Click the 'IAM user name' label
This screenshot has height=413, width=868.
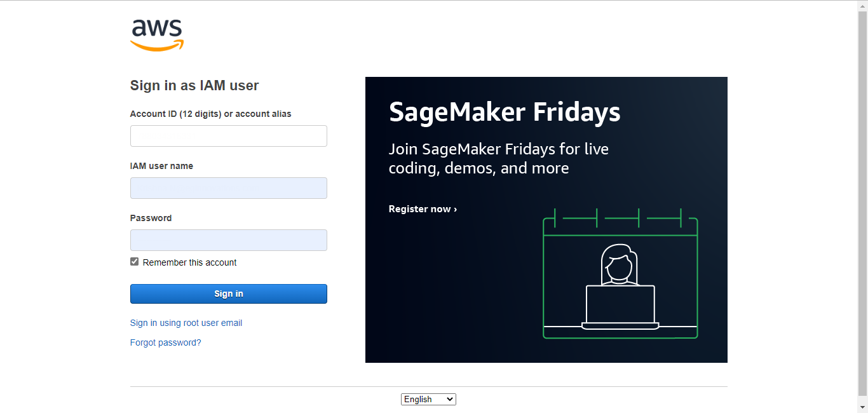coord(161,166)
